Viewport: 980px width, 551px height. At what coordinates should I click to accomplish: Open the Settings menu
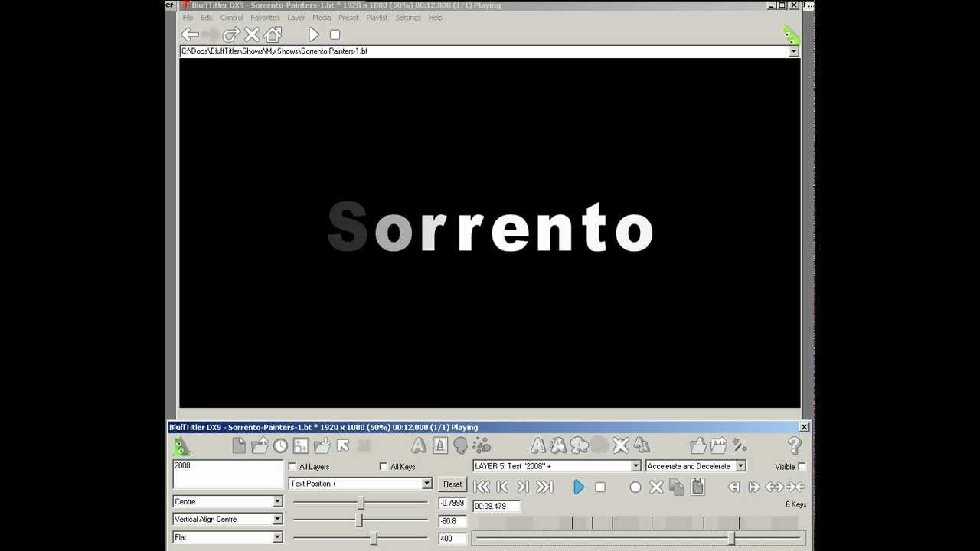(408, 18)
